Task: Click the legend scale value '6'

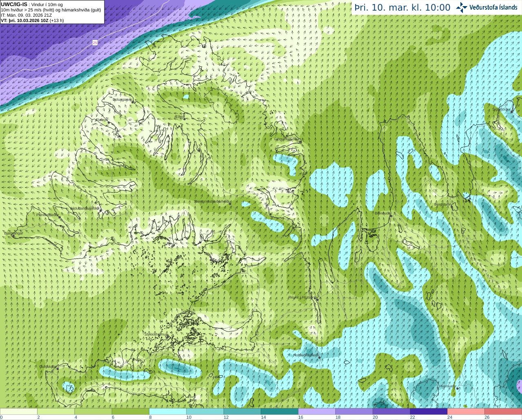Action: point(113,417)
